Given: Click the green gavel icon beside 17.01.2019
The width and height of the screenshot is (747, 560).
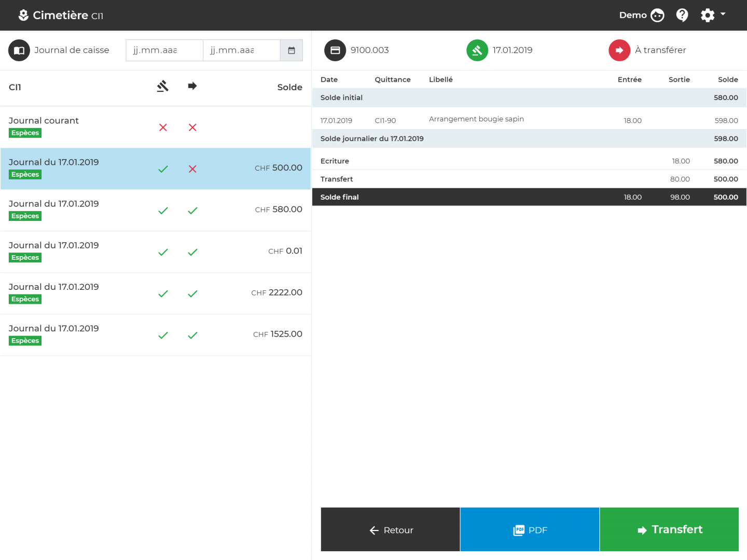Looking at the screenshot, I should (x=477, y=50).
